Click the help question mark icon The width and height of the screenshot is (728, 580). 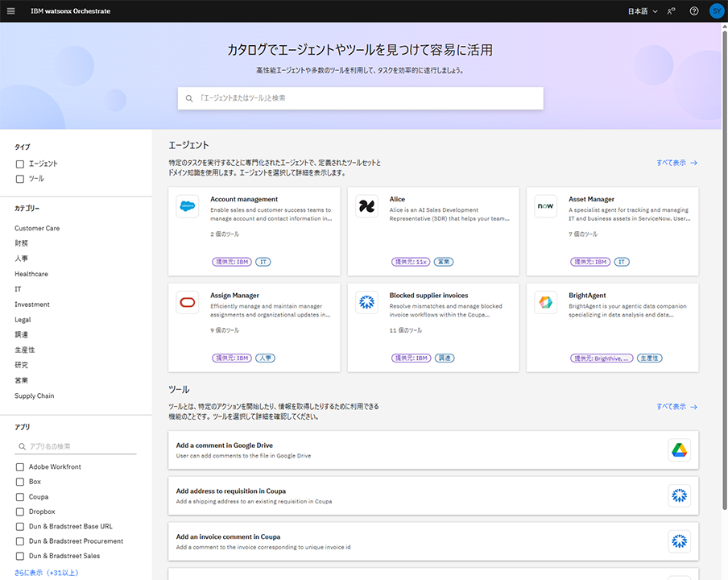click(x=694, y=11)
